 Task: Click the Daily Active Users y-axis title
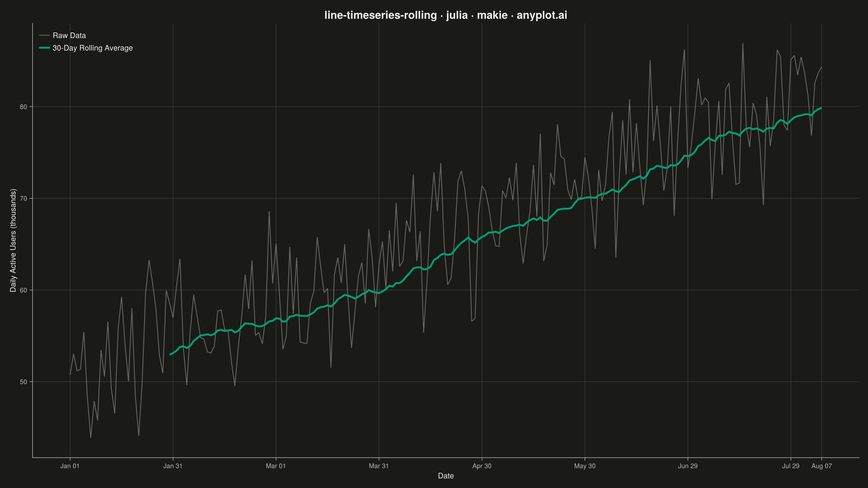point(13,240)
